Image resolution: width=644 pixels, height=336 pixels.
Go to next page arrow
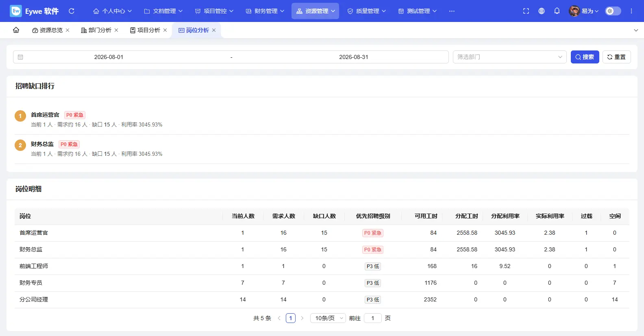(302, 318)
